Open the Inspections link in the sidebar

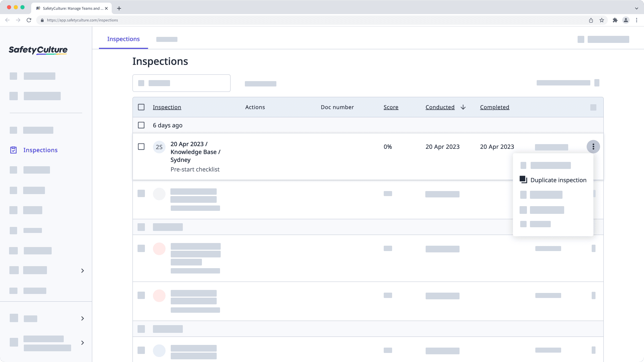point(40,150)
